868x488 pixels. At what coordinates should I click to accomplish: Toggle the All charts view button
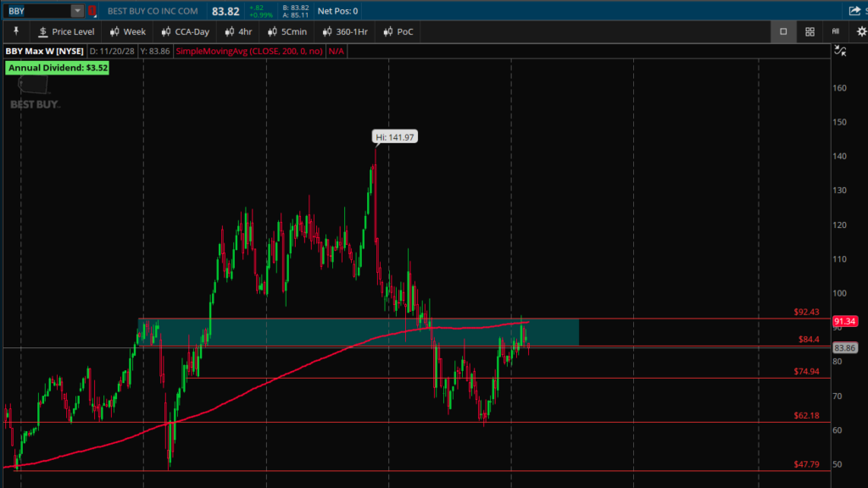point(836,31)
